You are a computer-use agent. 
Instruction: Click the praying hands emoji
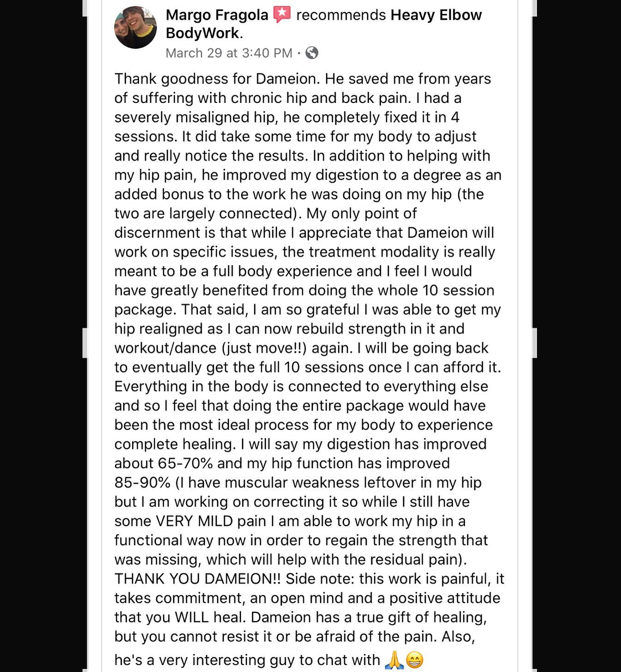point(394,660)
